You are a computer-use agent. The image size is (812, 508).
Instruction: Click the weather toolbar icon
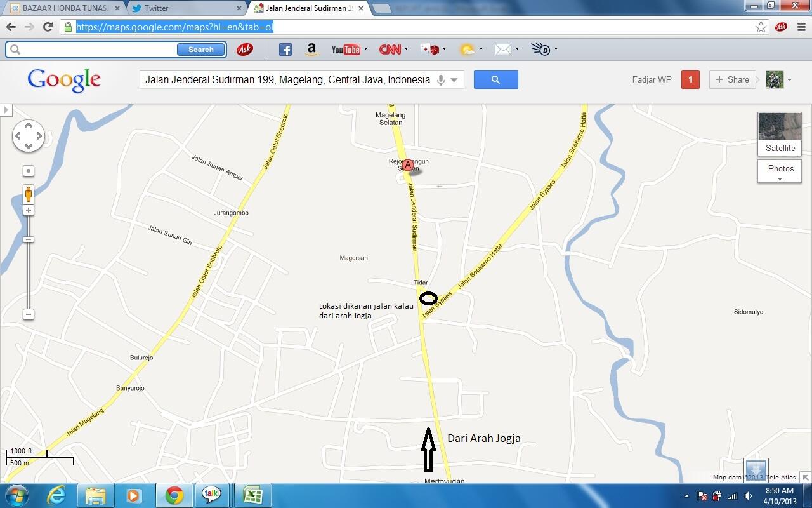point(468,50)
